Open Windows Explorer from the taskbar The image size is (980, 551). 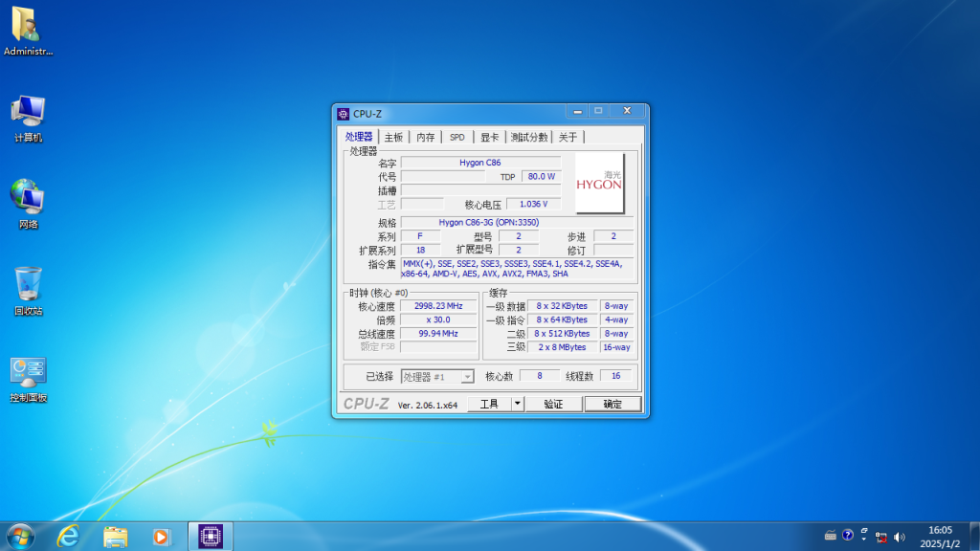tap(114, 537)
